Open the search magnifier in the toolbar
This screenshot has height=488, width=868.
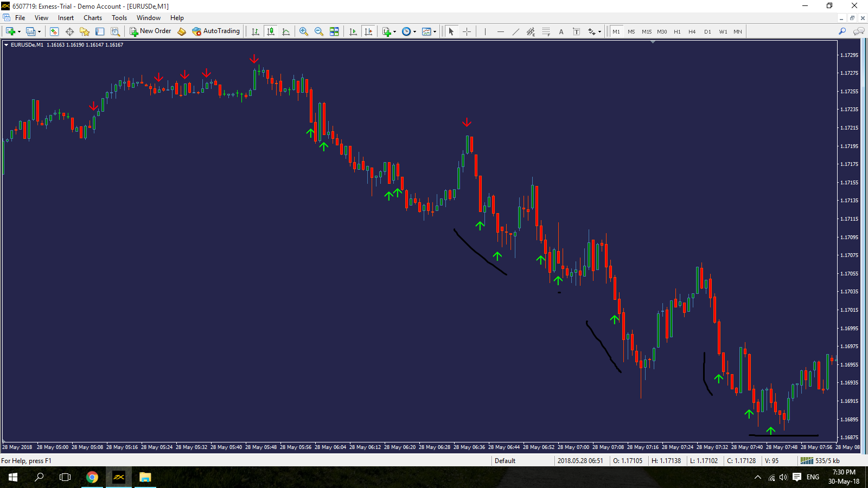(x=842, y=31)
